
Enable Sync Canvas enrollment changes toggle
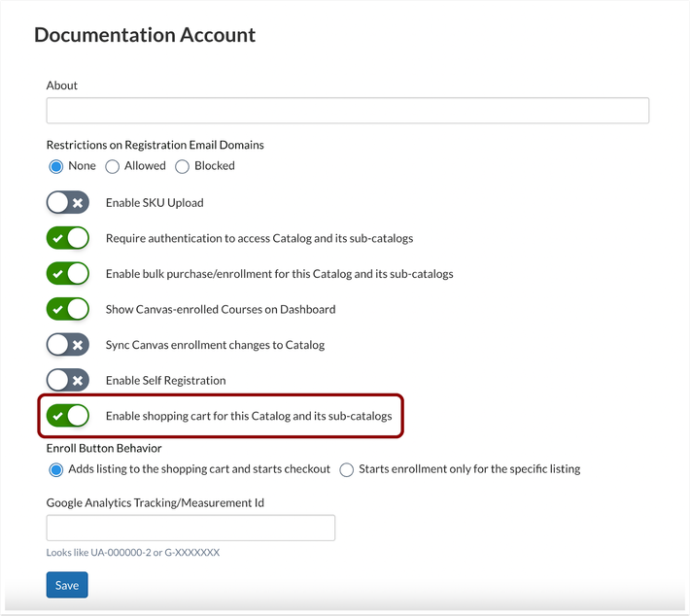(68, 345)
